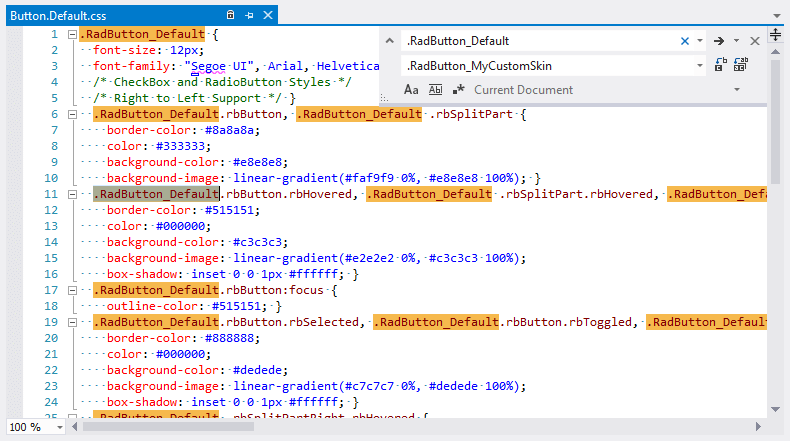Open the Current Document scope dropdown
The width and height of the screenshot is (790, 441).
736,90
